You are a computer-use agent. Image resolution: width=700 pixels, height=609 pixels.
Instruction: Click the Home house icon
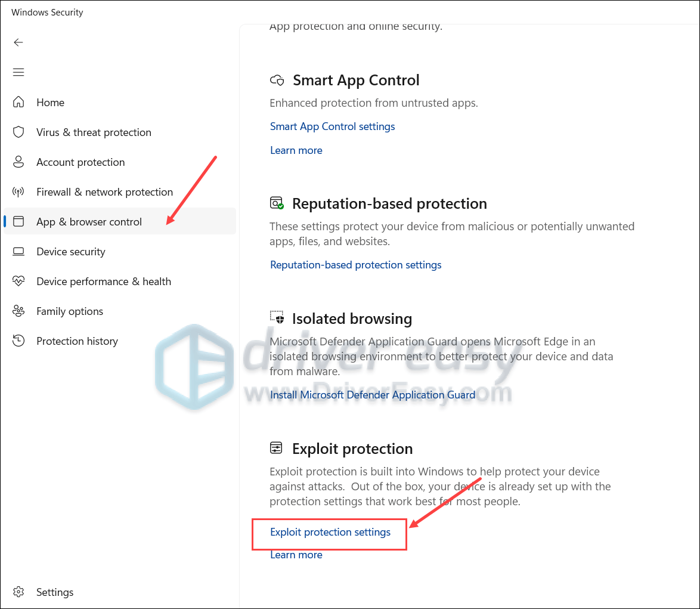point(18,102)
